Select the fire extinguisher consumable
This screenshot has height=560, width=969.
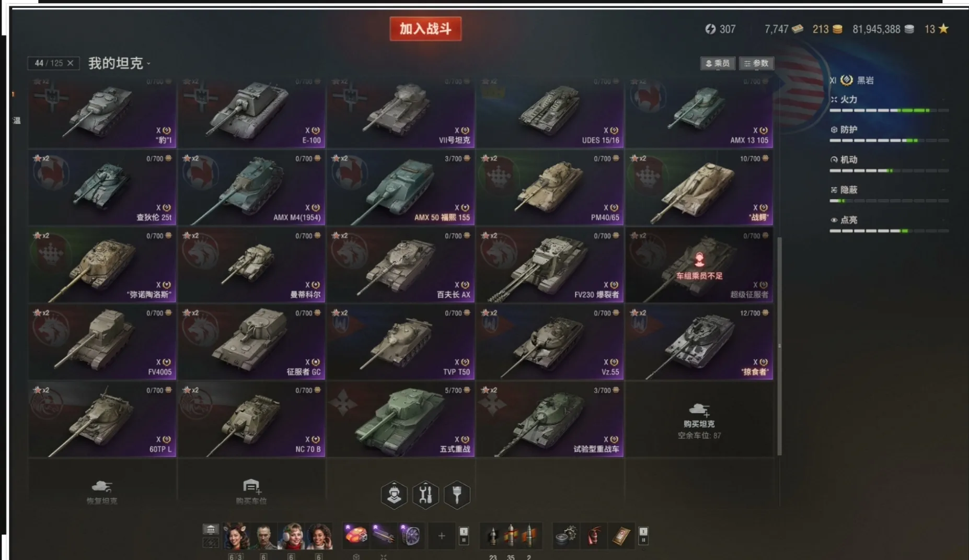593,535
